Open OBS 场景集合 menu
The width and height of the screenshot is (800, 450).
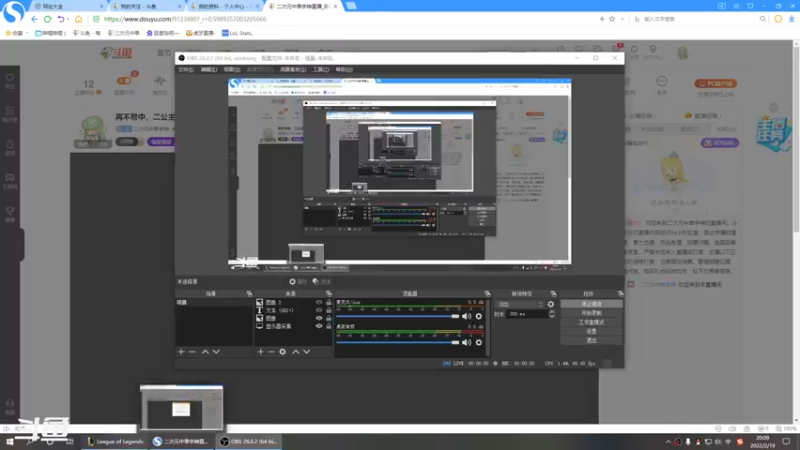click(x=293, y=69)
